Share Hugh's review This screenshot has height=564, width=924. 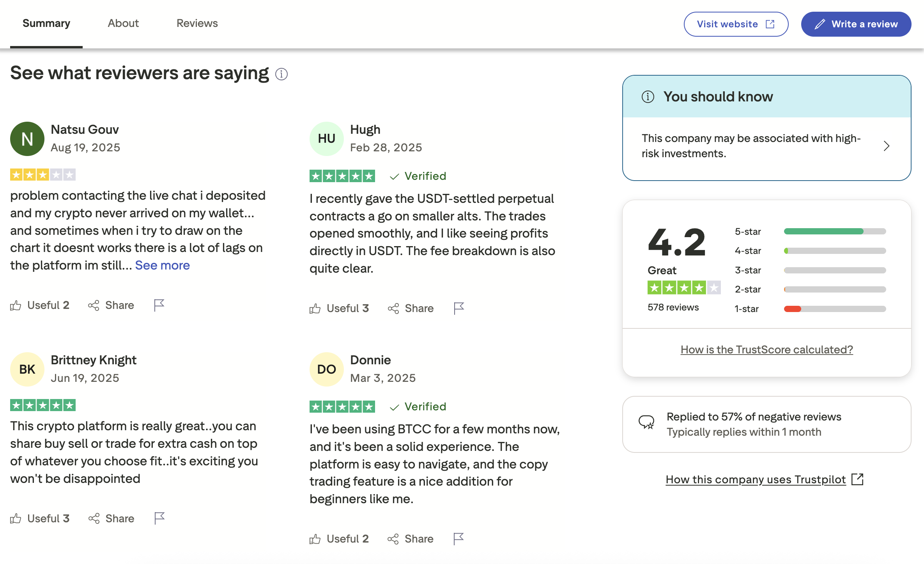coord(411,308)
